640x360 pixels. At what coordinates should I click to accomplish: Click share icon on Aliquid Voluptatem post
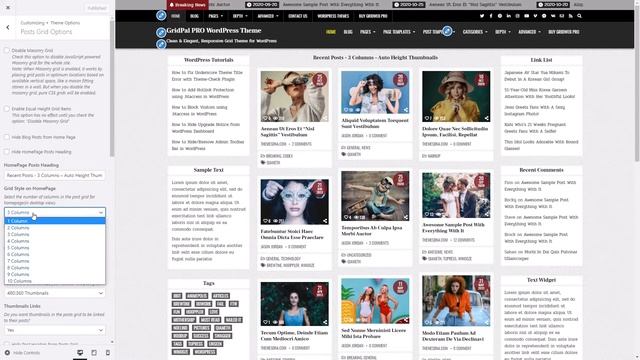(406, 110)
